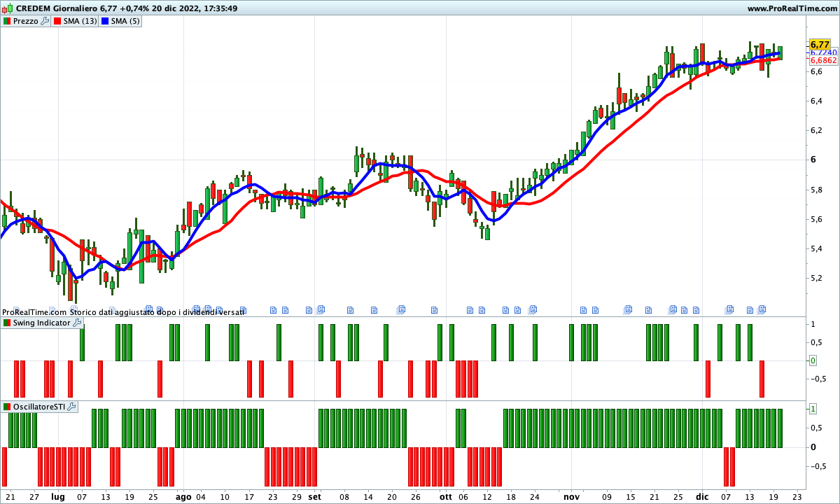This screenshot has height=504, width=840.
Task: Open Prezzo settings wrench icon
Action: pos(45,21)
